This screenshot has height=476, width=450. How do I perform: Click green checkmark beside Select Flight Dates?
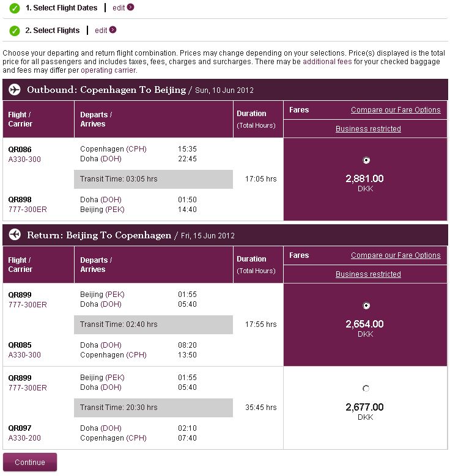(15, 9)
